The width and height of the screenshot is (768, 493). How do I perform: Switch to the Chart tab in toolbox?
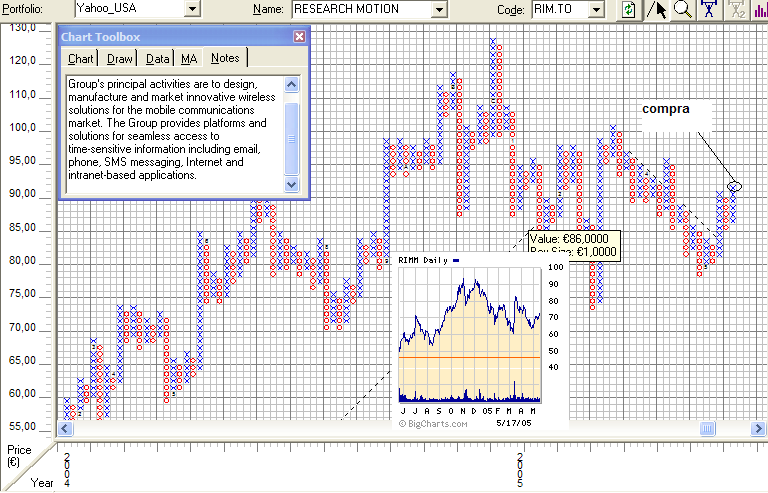click(80, 59)
